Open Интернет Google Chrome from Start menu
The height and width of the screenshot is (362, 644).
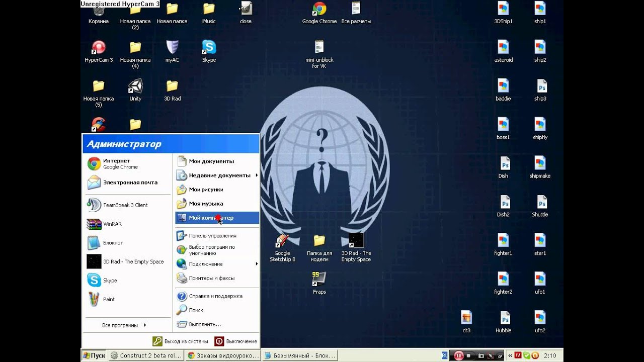tap(127, 164)
